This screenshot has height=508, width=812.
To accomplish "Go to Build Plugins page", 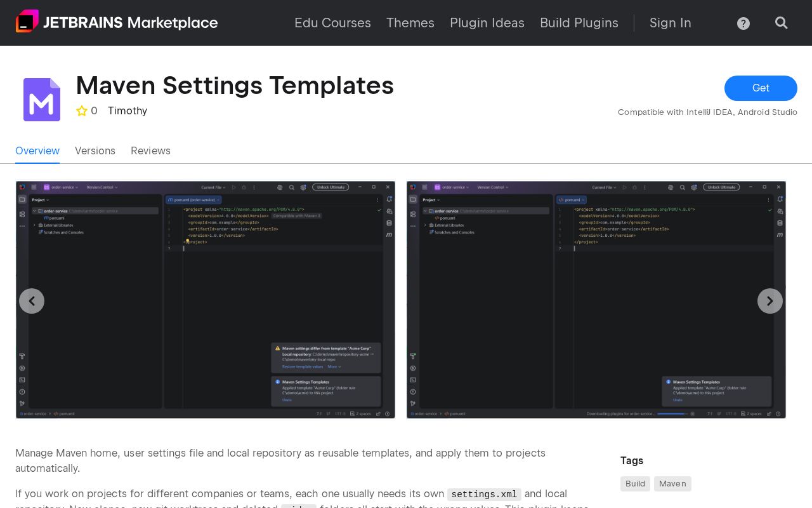I will 579,23.
